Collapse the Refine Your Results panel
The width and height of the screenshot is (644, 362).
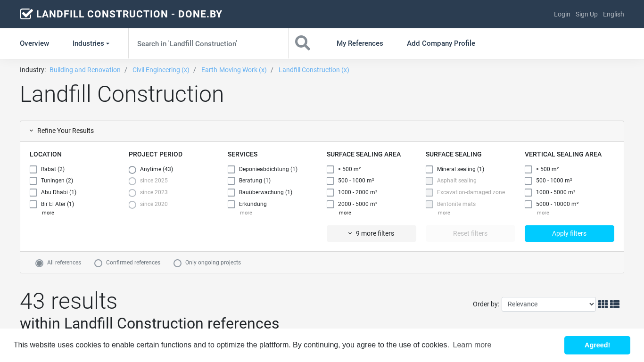click(x=61, y=131)
